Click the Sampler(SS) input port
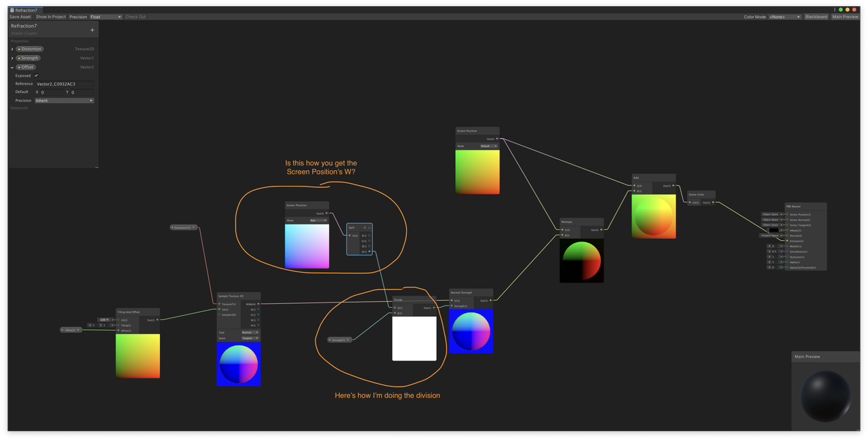 [x=219, y=315]
